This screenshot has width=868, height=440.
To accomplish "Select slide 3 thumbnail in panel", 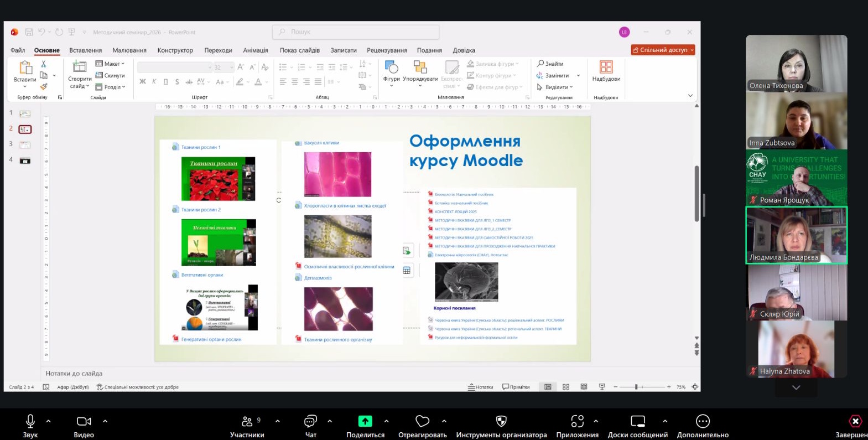I will [25, 145].
